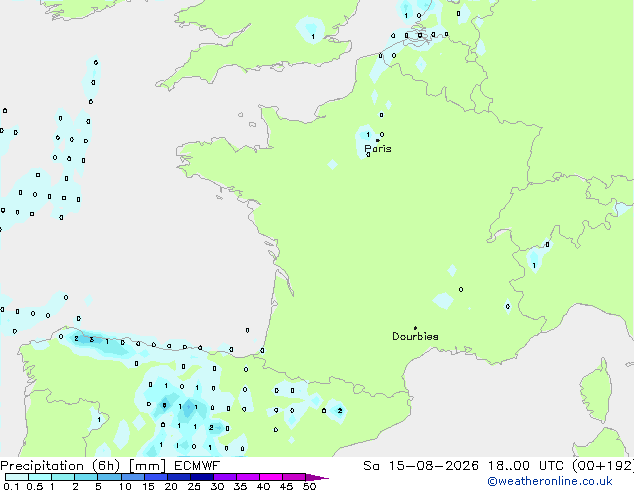Click the legend value '20' label

tap(171, 486)
